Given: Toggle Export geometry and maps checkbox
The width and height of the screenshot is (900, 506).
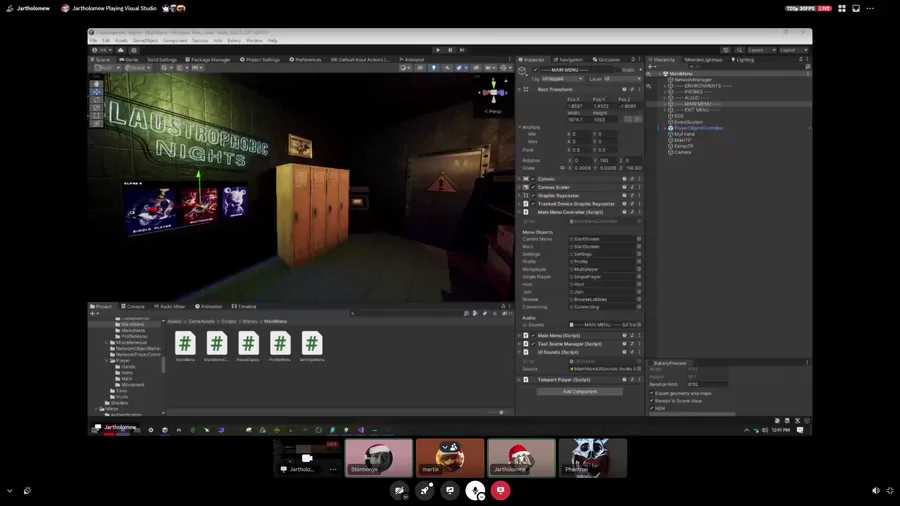Looking at the screenshot, I should click(652, 394).
